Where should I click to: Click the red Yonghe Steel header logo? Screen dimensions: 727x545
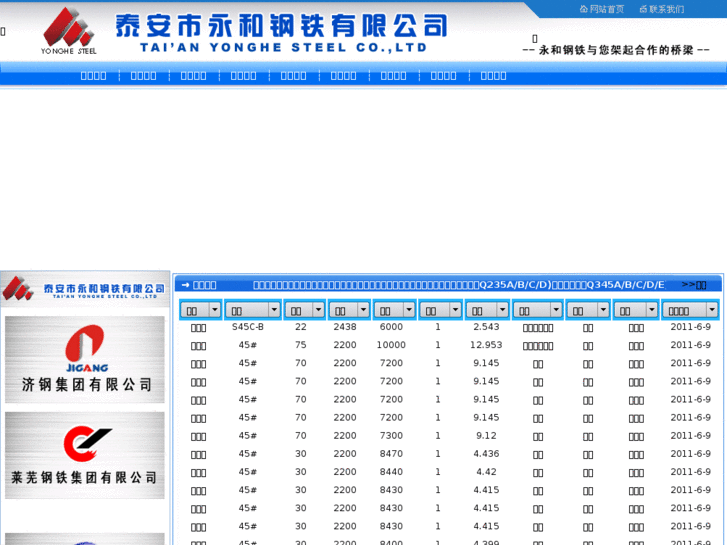69,31
